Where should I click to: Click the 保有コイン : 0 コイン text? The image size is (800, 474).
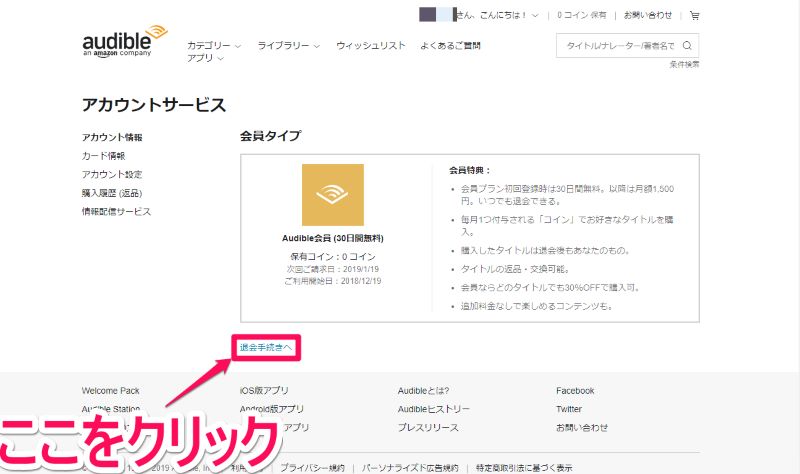333,256
